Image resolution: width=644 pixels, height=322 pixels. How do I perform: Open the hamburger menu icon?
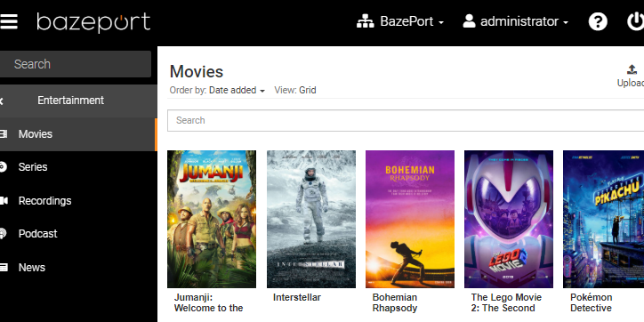[9, 21]
